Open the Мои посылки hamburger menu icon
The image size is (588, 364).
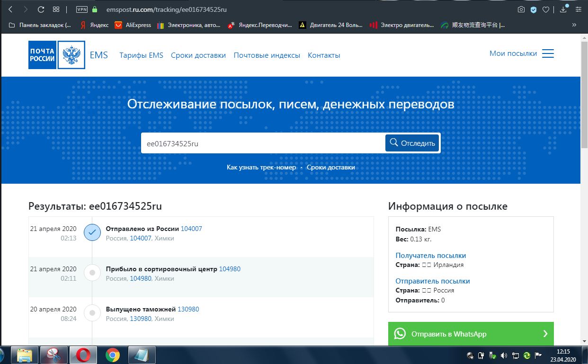[x=548, y=53]
